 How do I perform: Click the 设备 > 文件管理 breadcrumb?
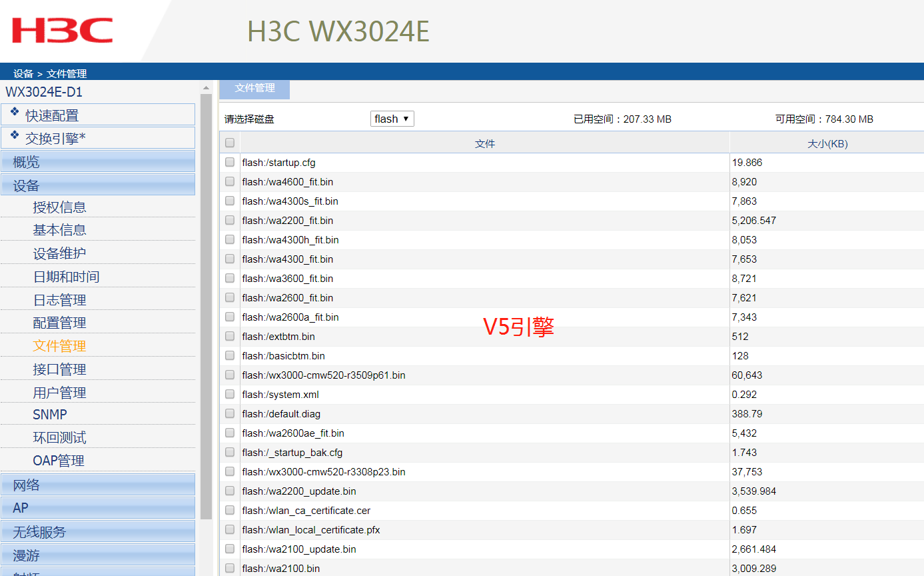coord(50,73)
